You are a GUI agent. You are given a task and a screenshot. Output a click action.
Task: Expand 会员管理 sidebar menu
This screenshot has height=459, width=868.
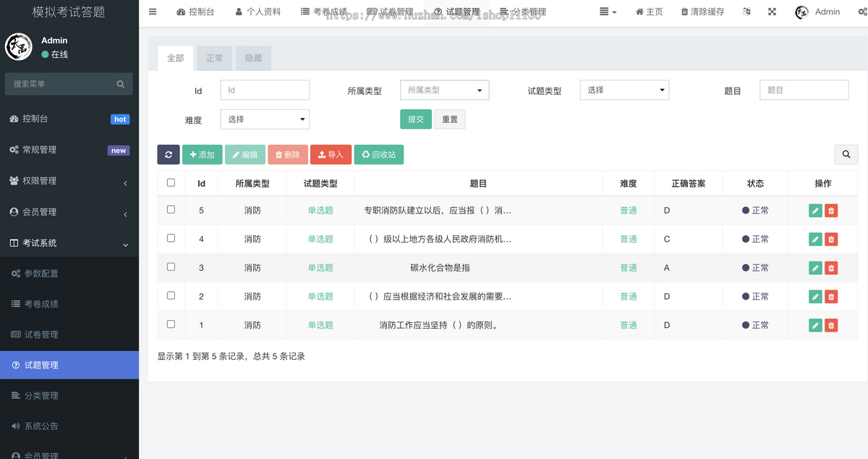(x=69, y=212)
